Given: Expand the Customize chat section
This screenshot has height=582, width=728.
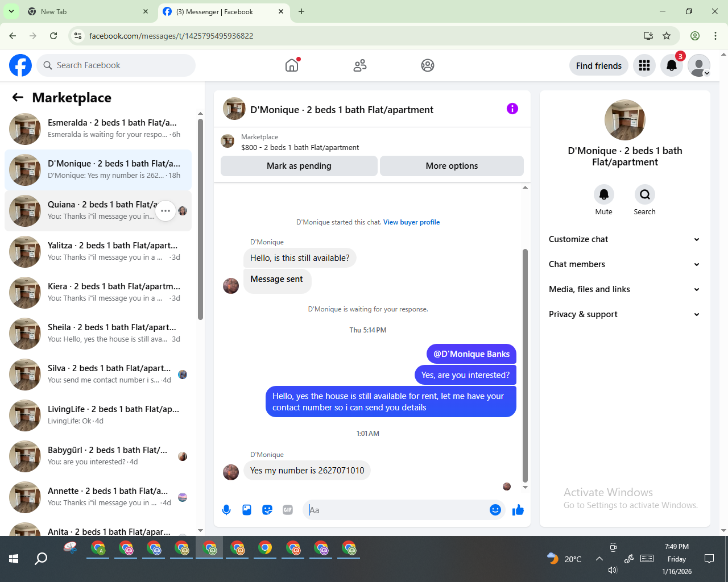Looking at the screenshot, I should (x=624, y=239).
